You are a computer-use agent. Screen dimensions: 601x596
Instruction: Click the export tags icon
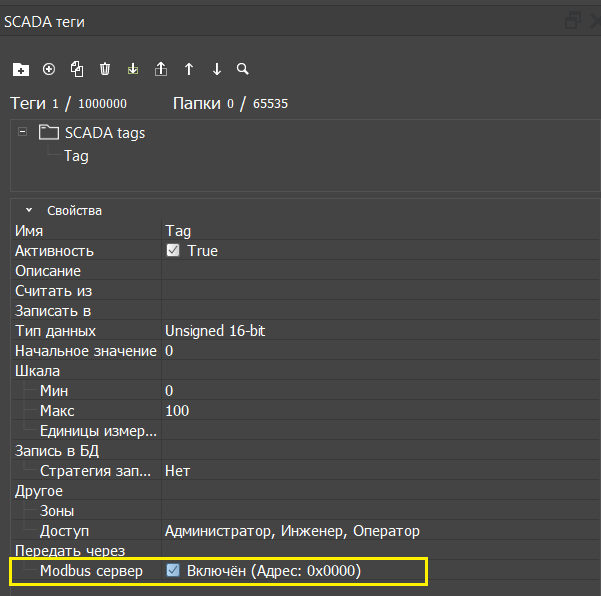[161, 69]
